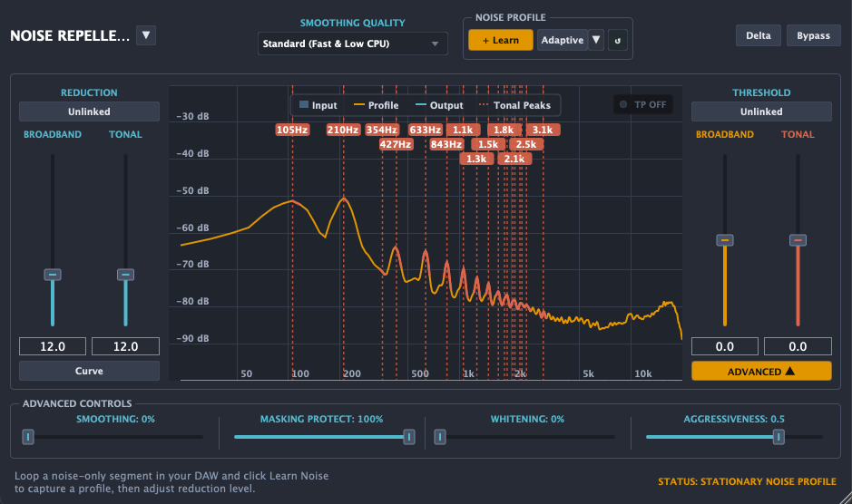Toggle the Delta listen button
852x504 pixels.
coord(758,35)
